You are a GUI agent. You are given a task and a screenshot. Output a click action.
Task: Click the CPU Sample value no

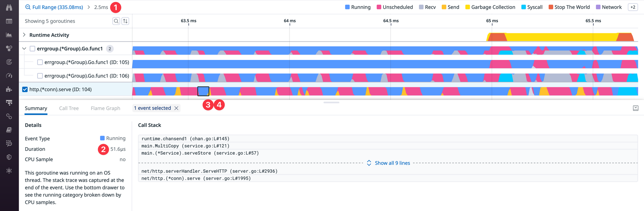point(123,159)
